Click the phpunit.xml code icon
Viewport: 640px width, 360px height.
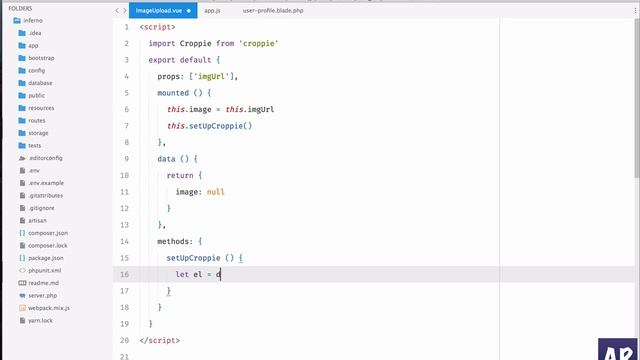(x=22, y=270)
